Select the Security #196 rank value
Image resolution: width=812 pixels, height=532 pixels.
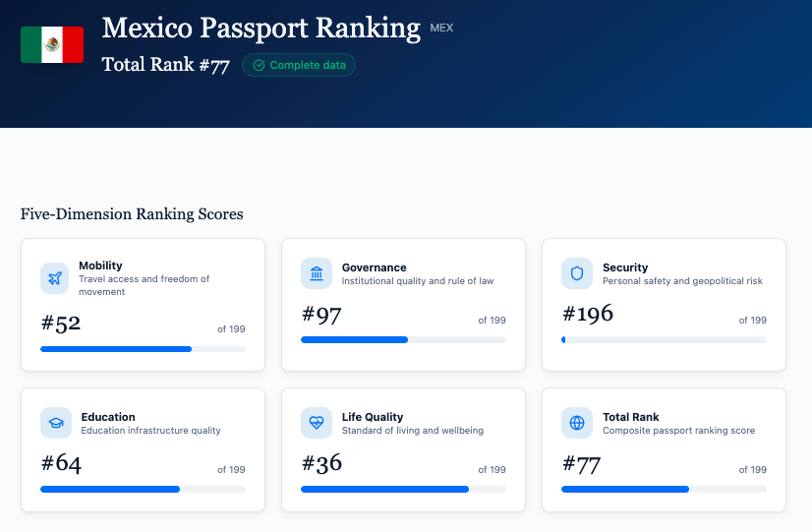[x=588, y=314]
